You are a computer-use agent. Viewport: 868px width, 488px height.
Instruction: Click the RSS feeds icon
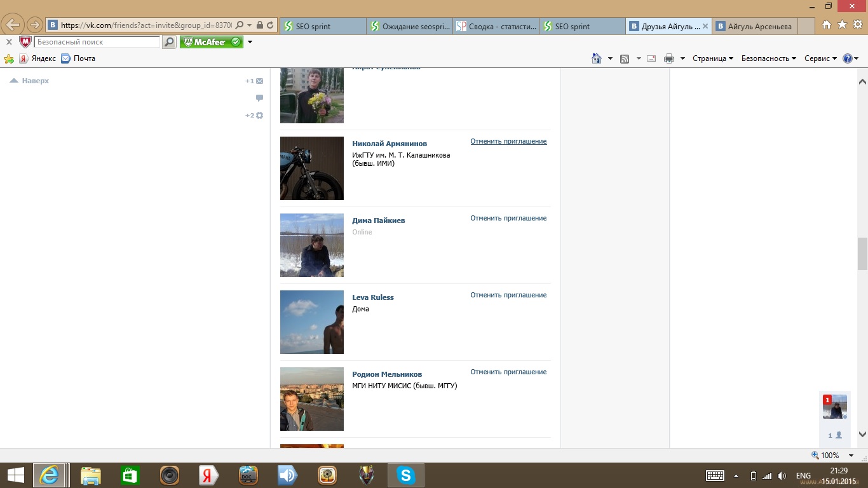point(625,58)
